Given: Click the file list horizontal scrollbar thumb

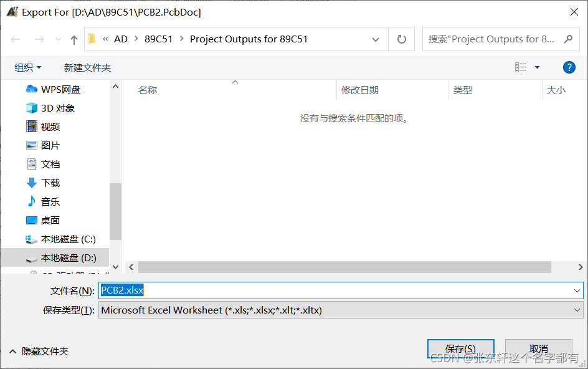Looking at the screenshot, I should [344, 267].
